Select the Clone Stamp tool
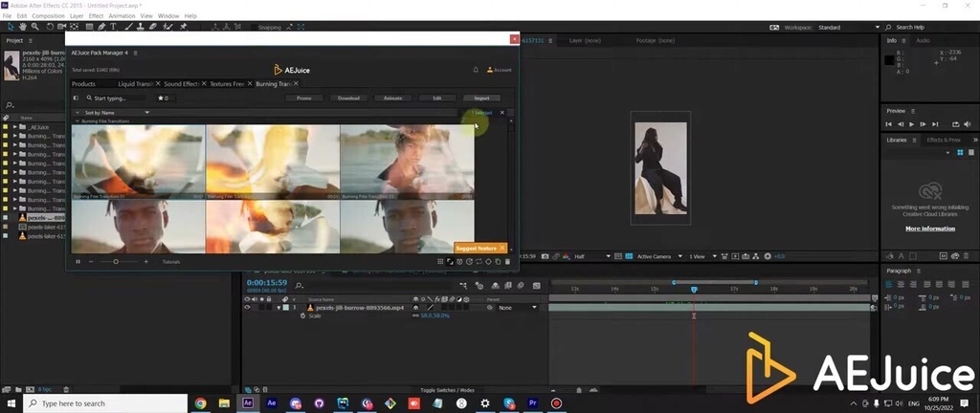 pyautogui.click(x=142, y=27)
